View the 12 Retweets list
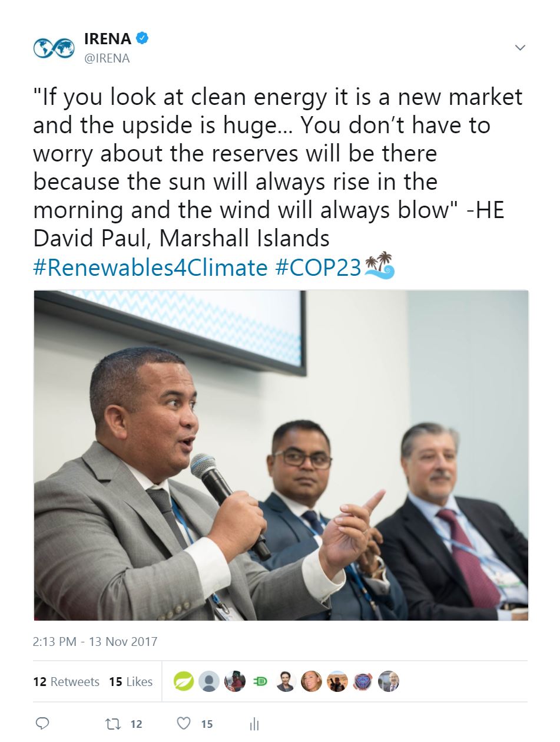 click(x=67, y=681)
